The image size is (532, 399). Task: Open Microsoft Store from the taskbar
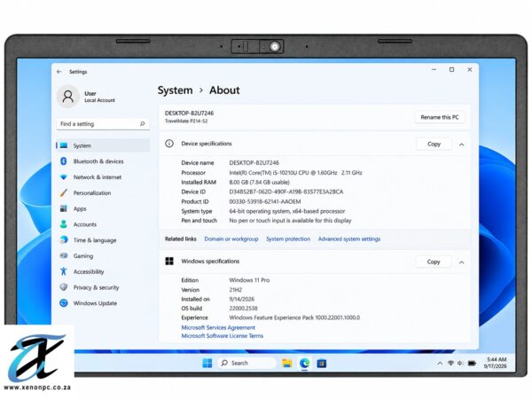click(x=322, y=364)
